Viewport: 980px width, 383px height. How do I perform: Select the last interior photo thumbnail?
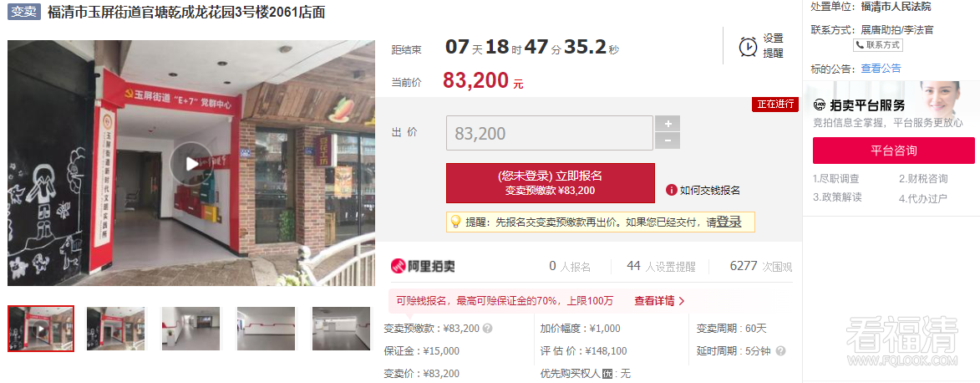pyautogui.click(x=341, y=329)
